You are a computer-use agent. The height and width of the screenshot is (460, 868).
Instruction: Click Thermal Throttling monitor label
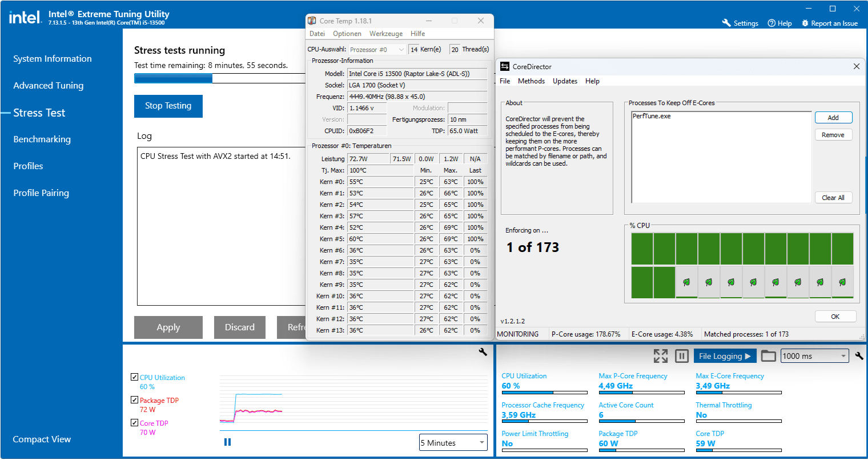[724, 405]
